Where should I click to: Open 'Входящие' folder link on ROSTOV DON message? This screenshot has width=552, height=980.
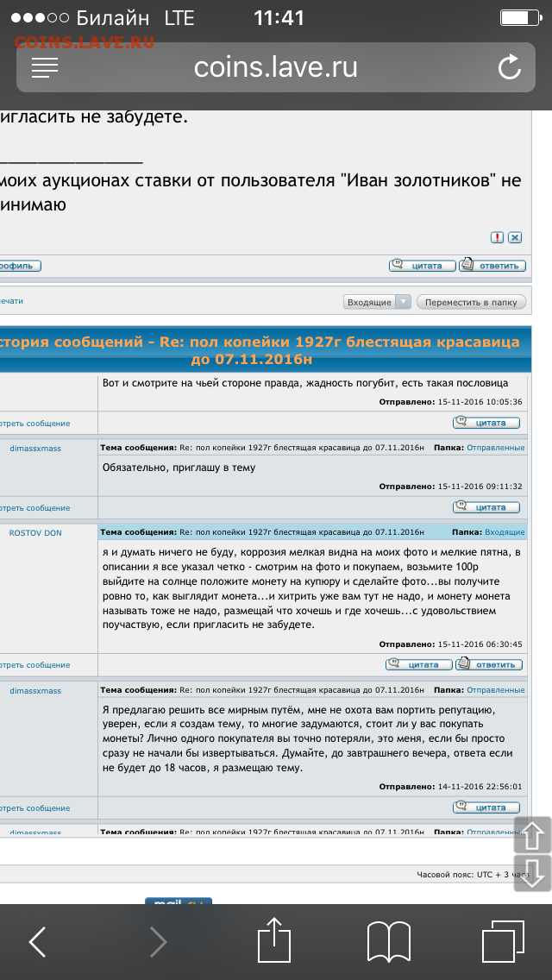pyautogui.click(x=505, y=532)
